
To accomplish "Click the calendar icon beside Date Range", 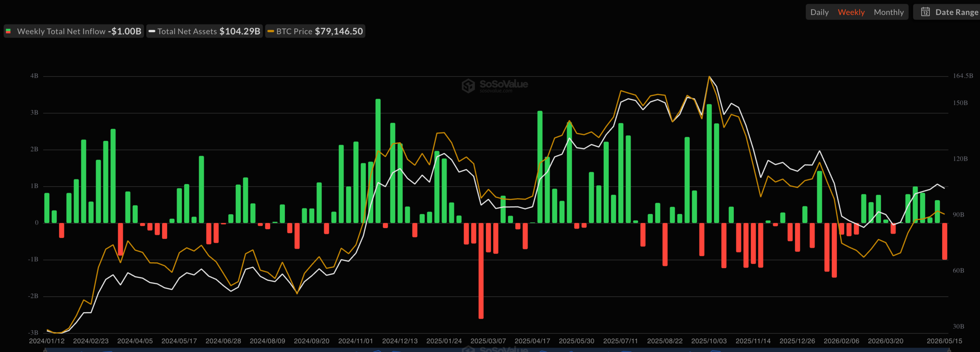I will tap(925, 12).
